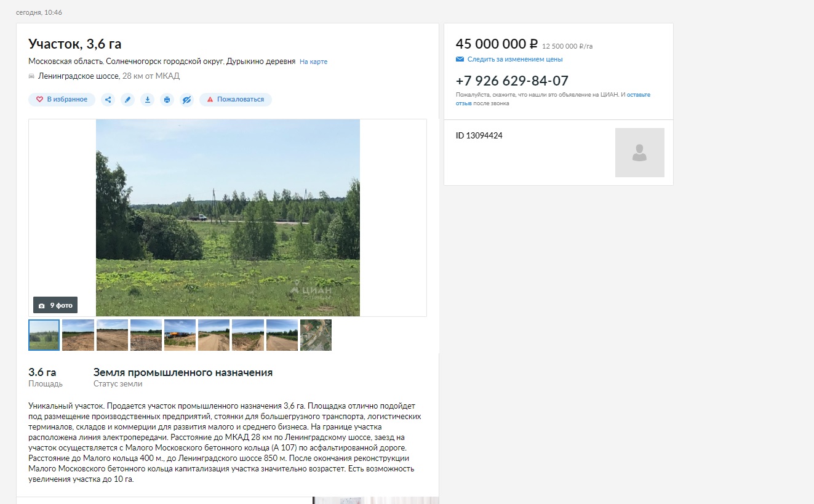Click the main field photo

click(228, 218)
